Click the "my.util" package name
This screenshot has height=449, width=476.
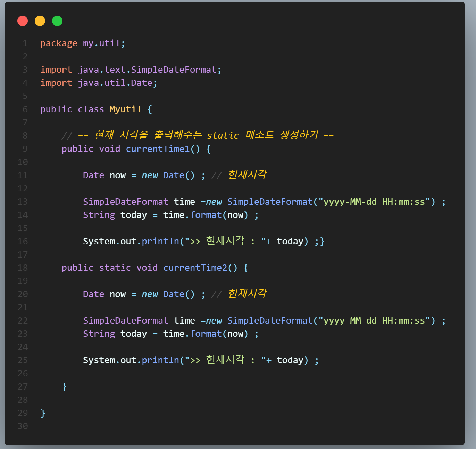[101, 43]
